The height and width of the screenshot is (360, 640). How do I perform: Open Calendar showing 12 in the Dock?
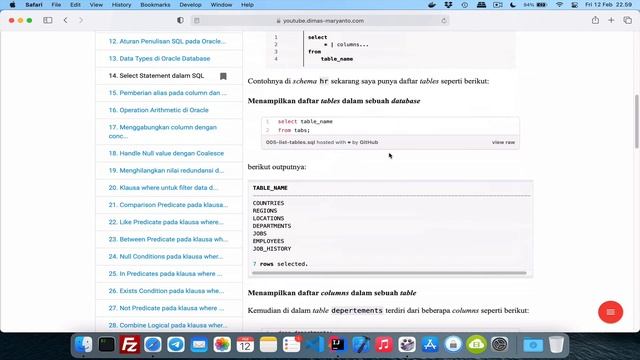[245, 345]
